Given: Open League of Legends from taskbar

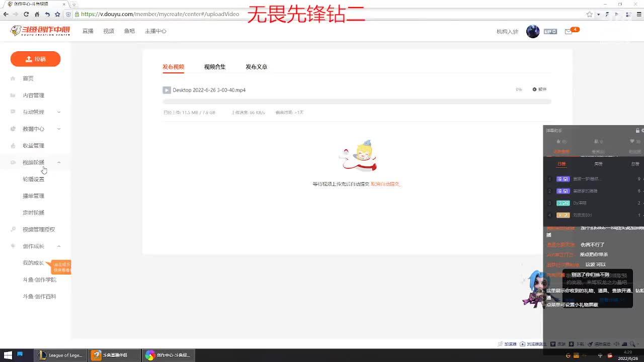Looking at the screenshot, I should [60, 355].
